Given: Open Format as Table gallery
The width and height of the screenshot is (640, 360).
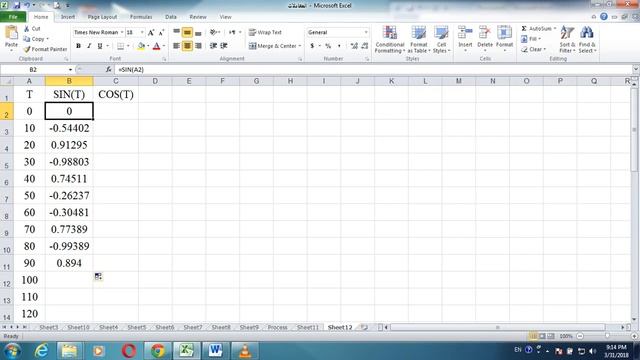Looking at the screenshot, I should point(418,39).
